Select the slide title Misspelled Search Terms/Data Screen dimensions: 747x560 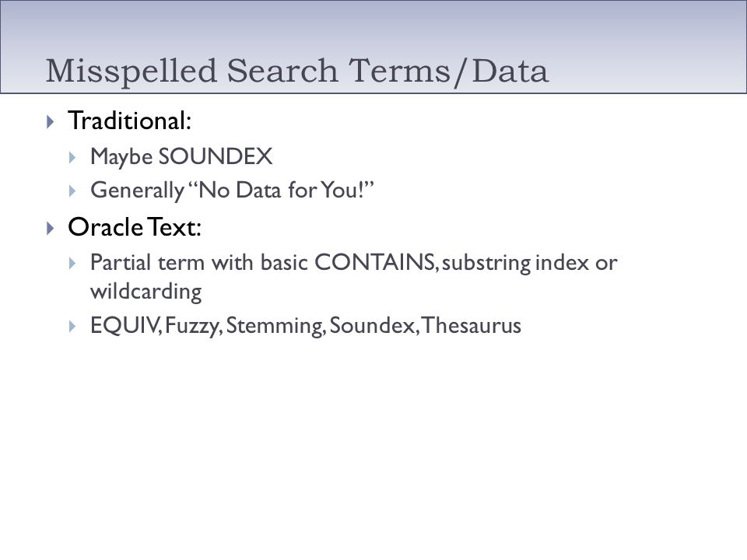[x=296, y=71]
